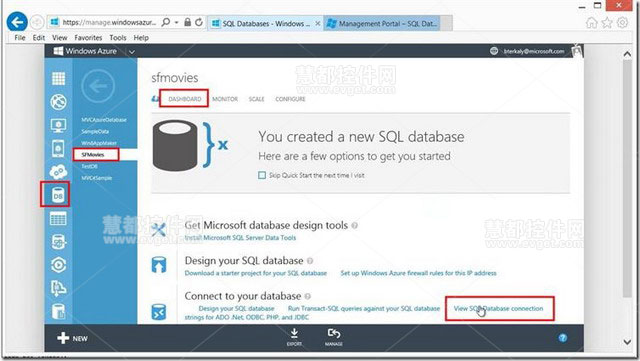Open the browser tools gear icon
640x361 pixels.
pos(622,22)
